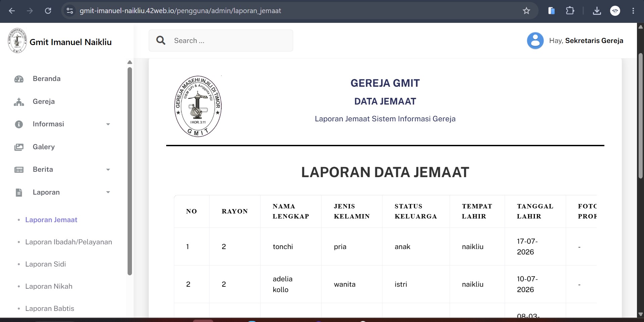Image resolution: width=644 pixels, height=322 pixels.
Task: Open the Beranda menu item
Action: pyautogui.click(x=47, y=79)
